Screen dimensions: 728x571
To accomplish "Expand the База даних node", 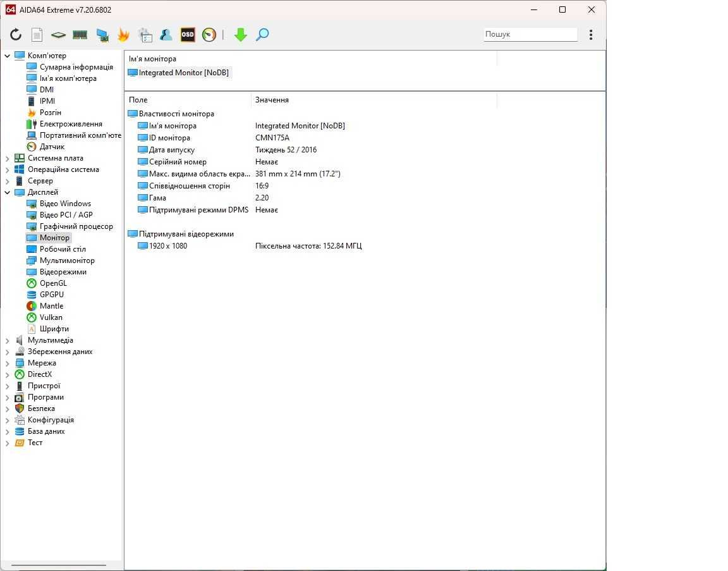I will [8, 432].
